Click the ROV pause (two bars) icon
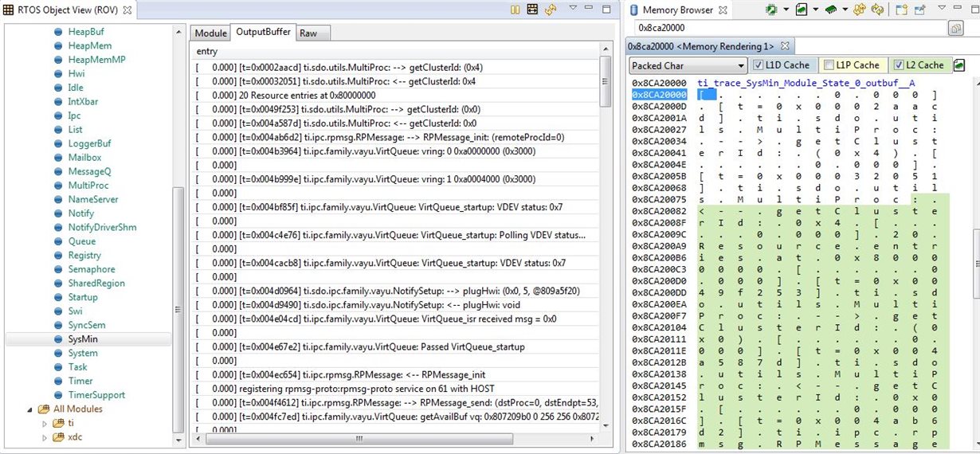Image resolution: width=980 pixels, height=454 pixels. pyautogui.click(x=515, y=10)
